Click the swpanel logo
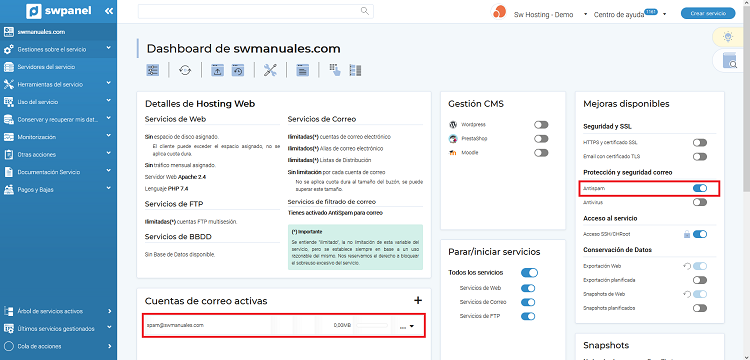The image size is (750, 360). pos(58,11)
